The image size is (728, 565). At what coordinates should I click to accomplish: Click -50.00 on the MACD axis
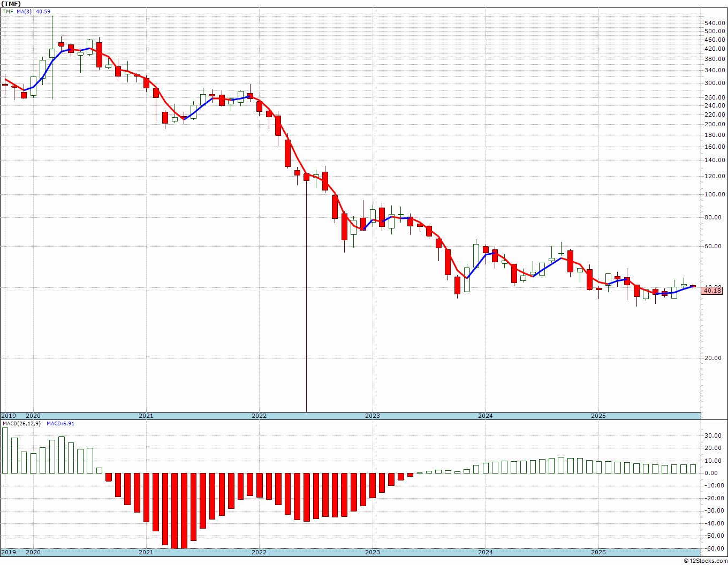(716, 536)
